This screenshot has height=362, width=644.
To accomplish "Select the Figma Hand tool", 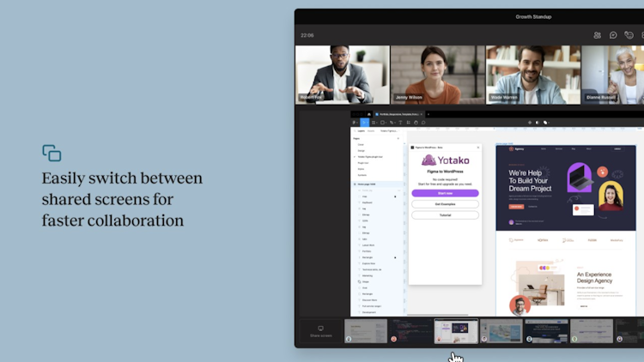I will pyautogui.click(x=416, y=123).
